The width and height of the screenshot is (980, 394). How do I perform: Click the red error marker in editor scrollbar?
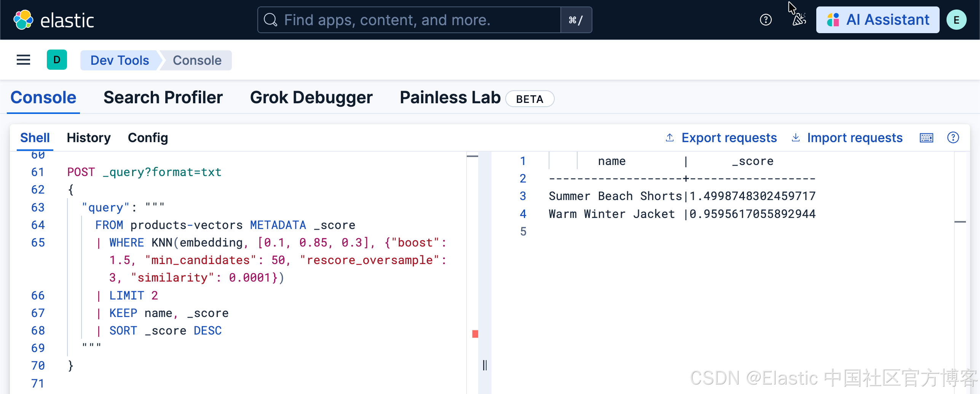click(475, 334)
